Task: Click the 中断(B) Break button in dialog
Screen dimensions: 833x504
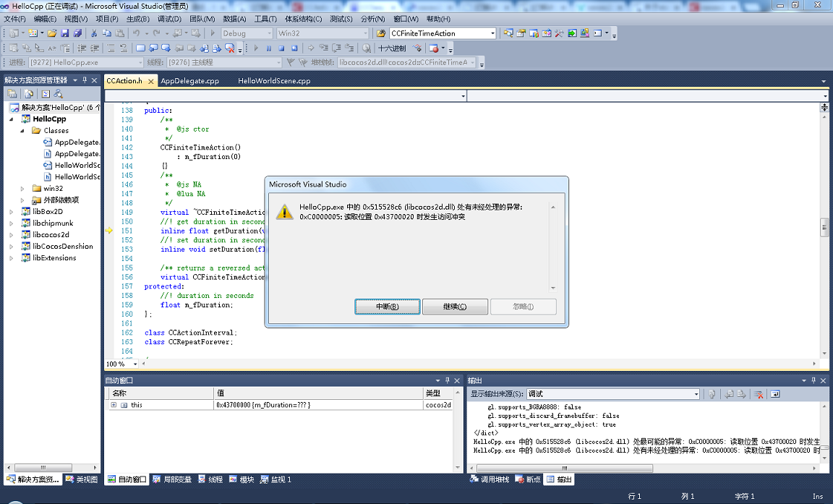Action: [388, 307]
